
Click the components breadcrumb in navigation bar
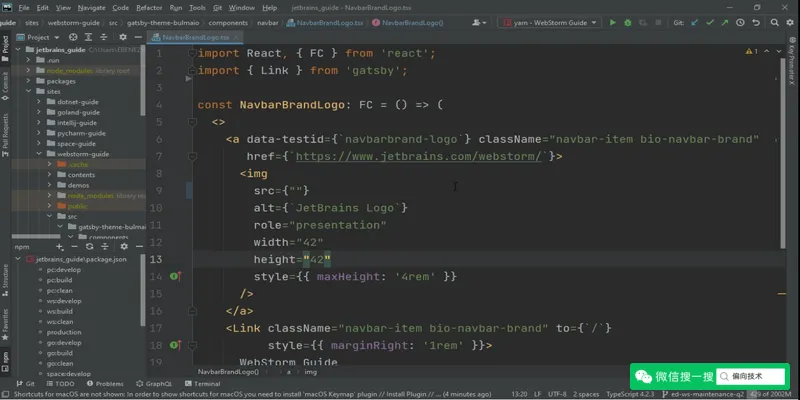tap(228, 22)
